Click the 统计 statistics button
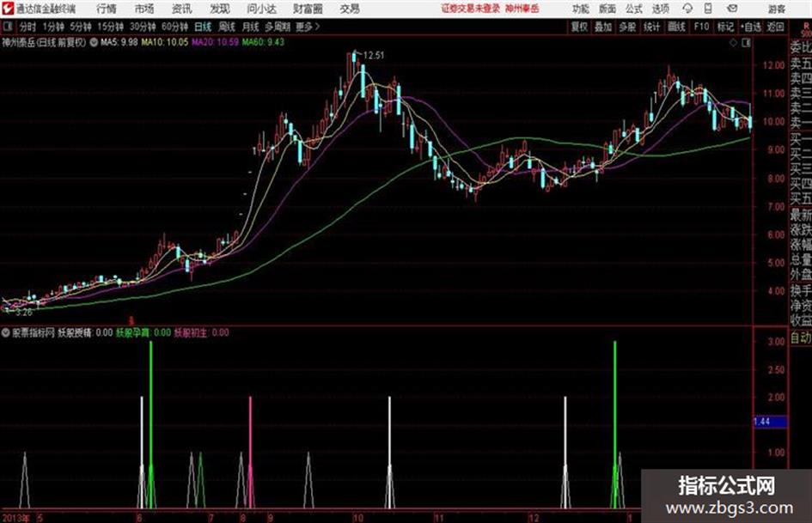This screenshot has height=523, width=812. [652, 27]
